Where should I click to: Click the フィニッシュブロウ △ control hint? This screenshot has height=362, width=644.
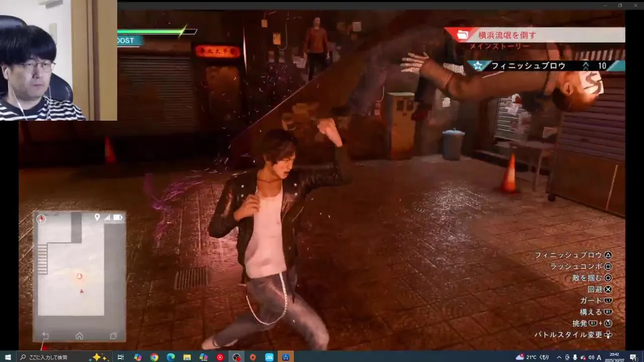coord(573,255)
